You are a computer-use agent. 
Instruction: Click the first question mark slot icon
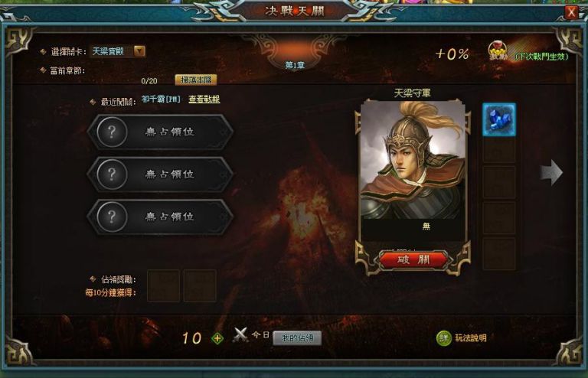[x=112, y=132]
